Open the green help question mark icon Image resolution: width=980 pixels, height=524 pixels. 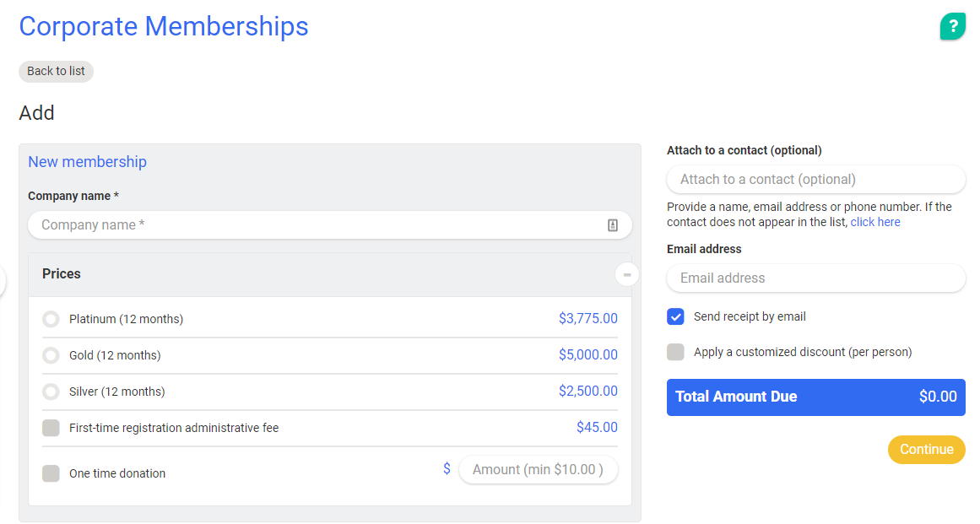tap(952, 26)
